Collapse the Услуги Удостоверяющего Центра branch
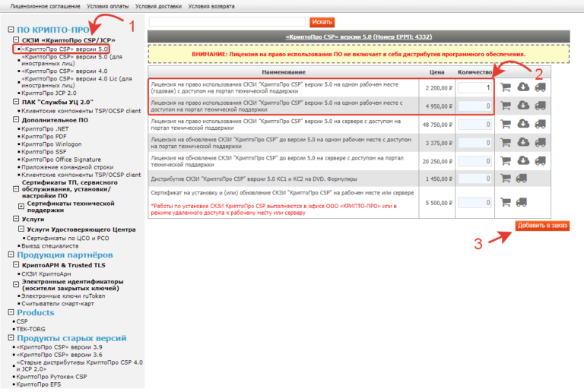 coord(21,229)
